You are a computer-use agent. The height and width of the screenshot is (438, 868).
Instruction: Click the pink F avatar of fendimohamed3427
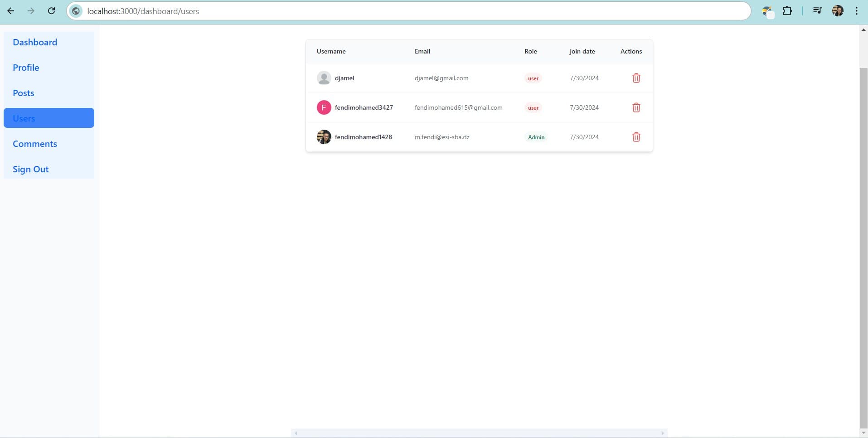coord(324,107)
